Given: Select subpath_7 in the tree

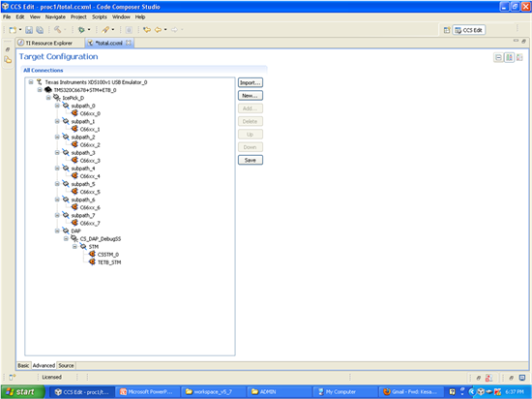Looking at the screenshot, I should click(x=83, y=215).
